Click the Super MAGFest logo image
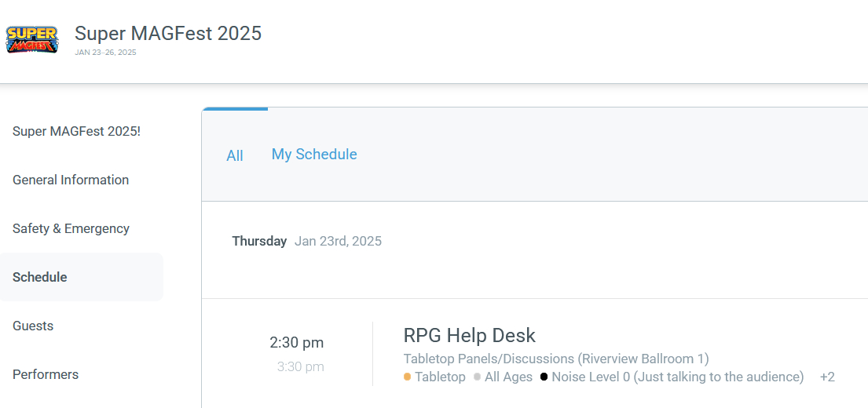 [x=31, y=39]
